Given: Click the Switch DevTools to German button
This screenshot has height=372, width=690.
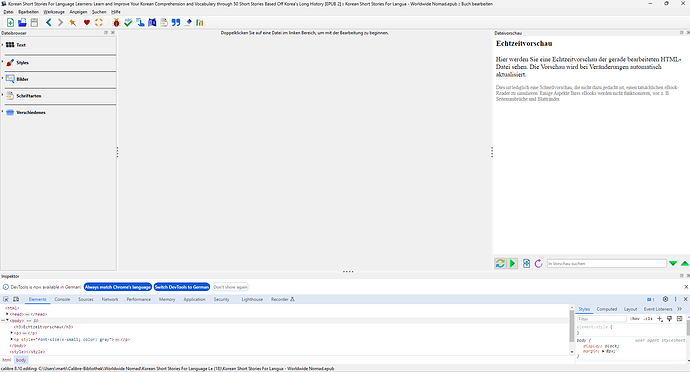Looking at the screenshot, I should [182, 287].
